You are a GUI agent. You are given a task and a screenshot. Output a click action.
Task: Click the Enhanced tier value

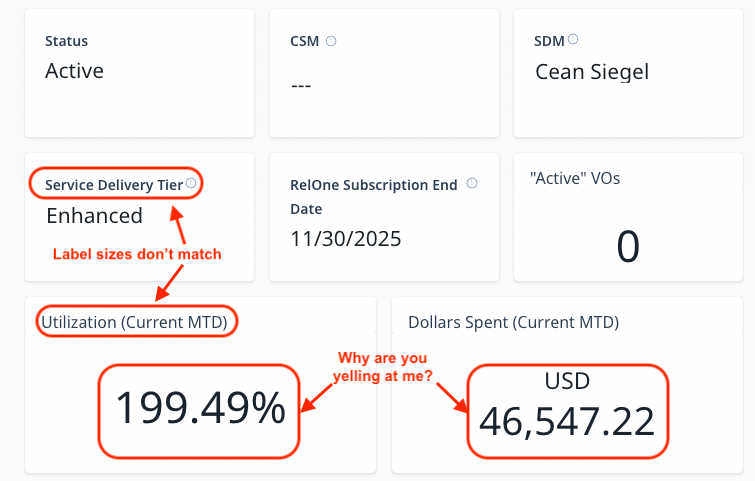pyautogui.click(x=94, y=216)
